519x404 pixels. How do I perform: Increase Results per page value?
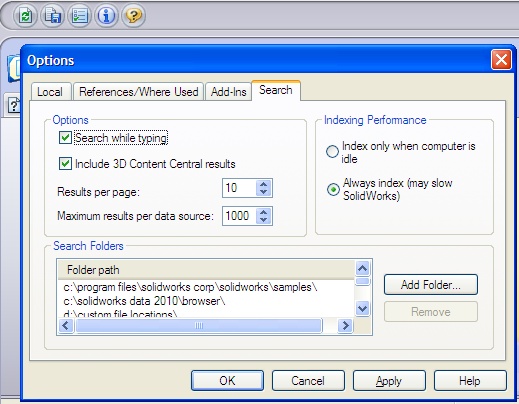tap(263, 184)
